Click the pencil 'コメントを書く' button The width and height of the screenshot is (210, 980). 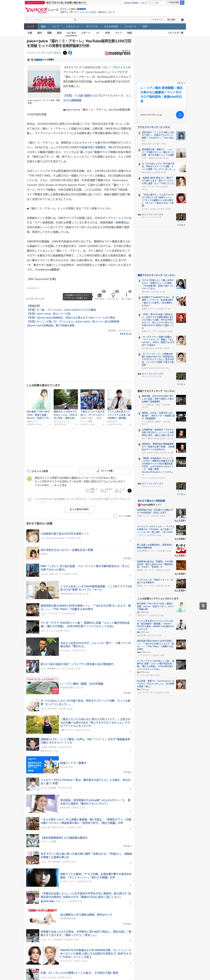point(105,471)
